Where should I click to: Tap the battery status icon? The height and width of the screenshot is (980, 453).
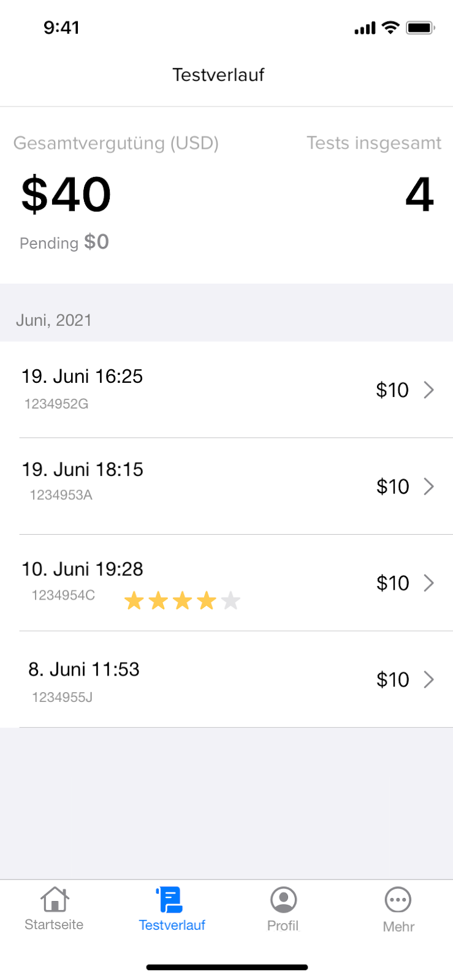[421, 28]
